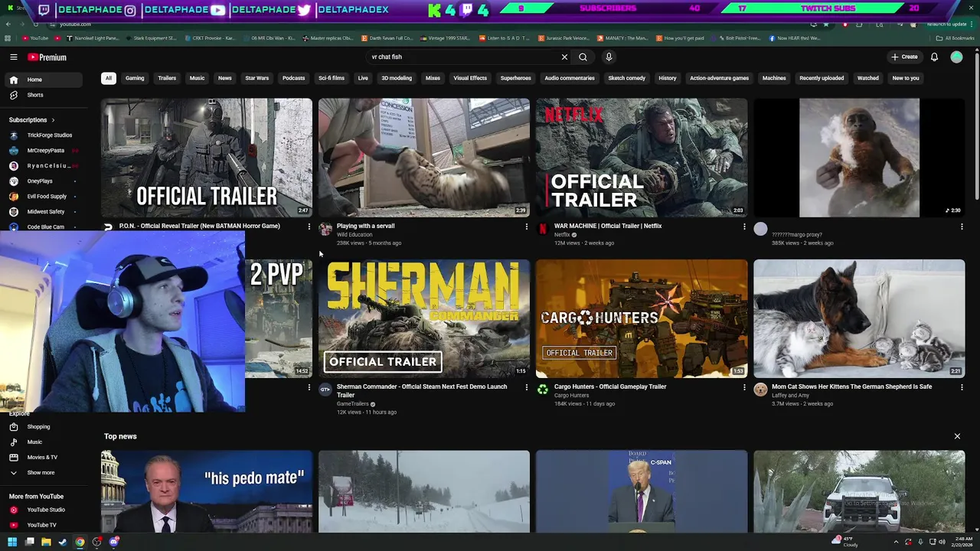The height and width of the screenshot is (551, 980).
Task: Expand the Subscriptions section header
Action: pyautogui.click(x=32, y=120)
